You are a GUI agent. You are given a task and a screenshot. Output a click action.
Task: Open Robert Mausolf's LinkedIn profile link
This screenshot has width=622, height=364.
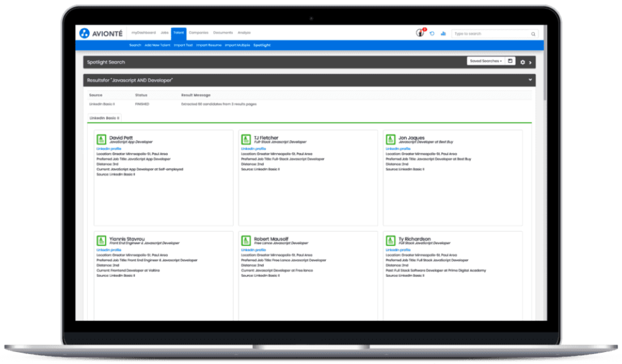254,250
